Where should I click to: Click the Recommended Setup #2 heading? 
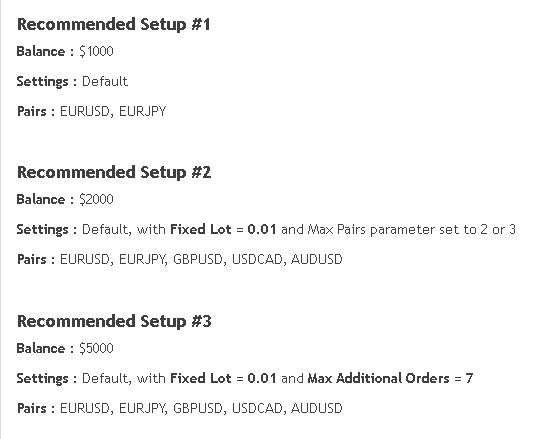[114, 173]
